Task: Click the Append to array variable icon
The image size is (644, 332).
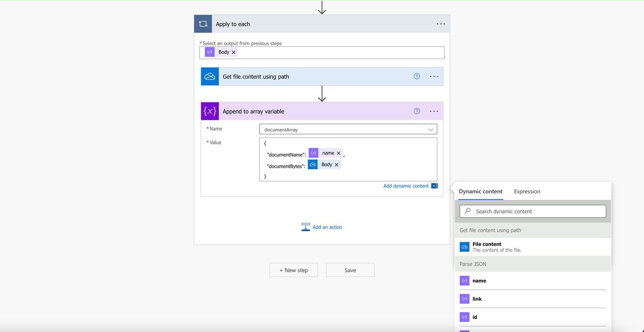Action: point(210,111)
